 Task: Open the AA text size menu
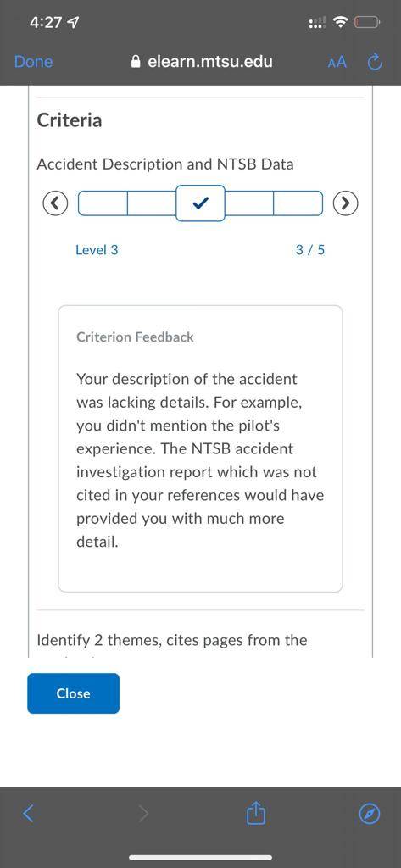337,62
